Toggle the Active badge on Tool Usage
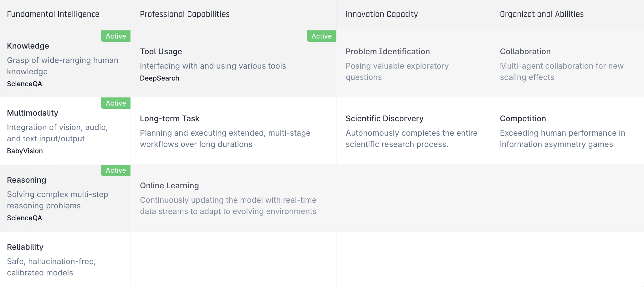The height and width of the screenshot is (287, 644). (321, 36)
